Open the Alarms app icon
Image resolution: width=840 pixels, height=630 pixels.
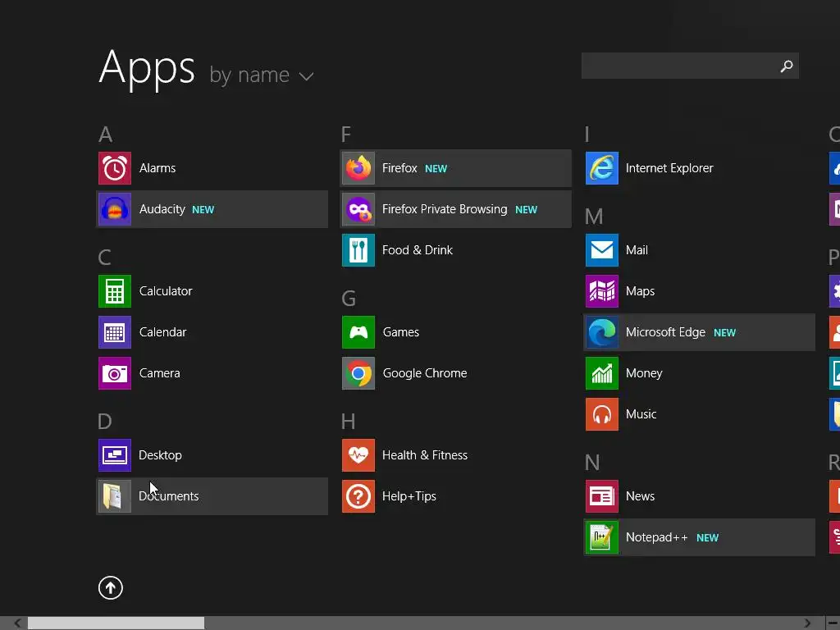click(x=115, y=168)
